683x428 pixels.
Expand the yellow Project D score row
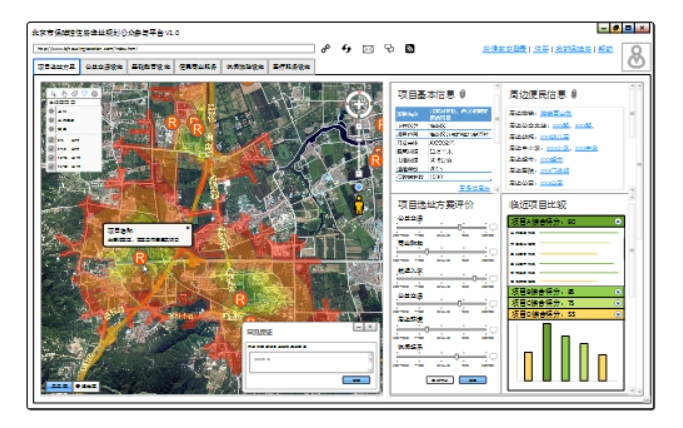click(618, 314)
